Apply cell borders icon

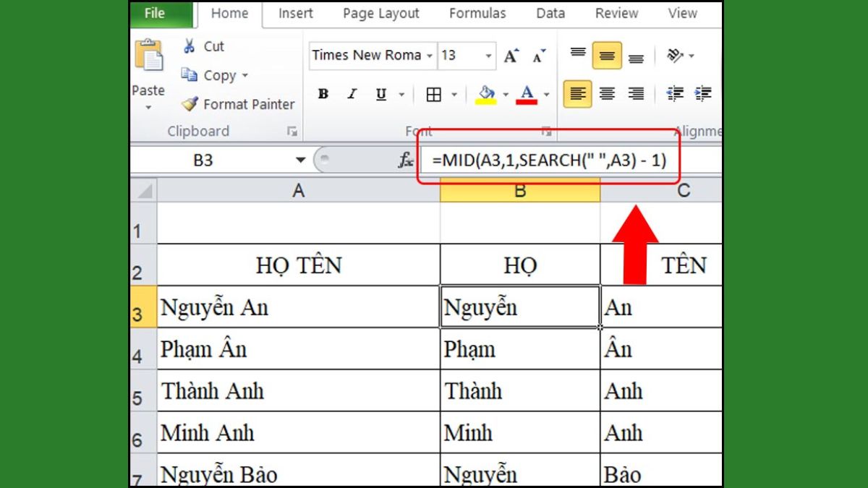click(x=434, y=94)
